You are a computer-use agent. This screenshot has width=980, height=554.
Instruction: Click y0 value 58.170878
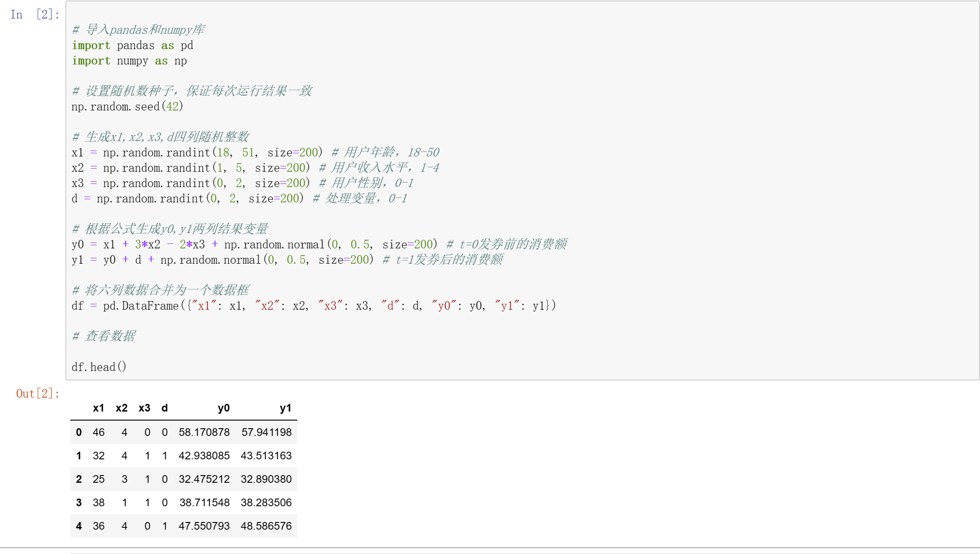tap(204, 432)
